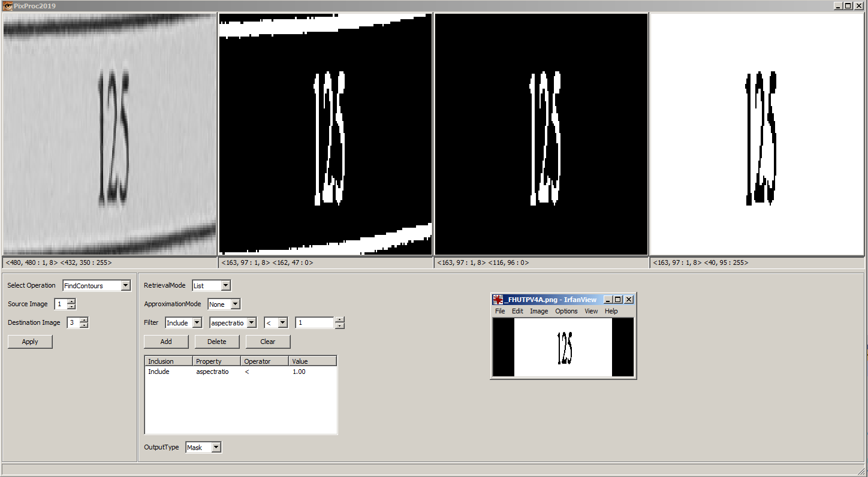Close the PixProc2019 window
The image size is (868, 477).
pyautogui.click(x=858, y=5)
